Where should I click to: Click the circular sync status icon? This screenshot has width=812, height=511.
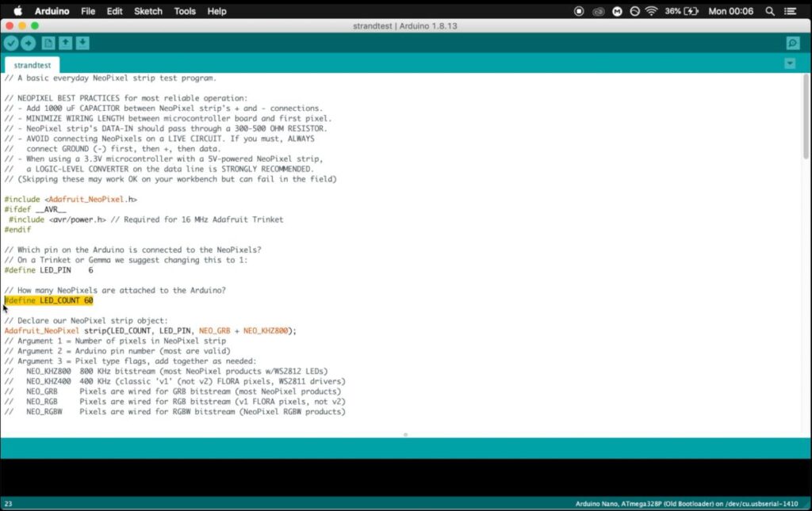[x=634, y=11]
